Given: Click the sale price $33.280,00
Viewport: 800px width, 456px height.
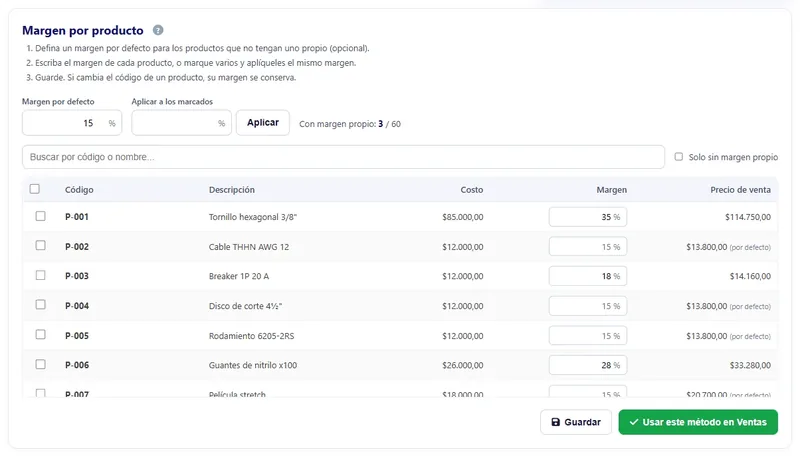Looking at the screenshot, I should pyautogui.click(x=750, y=365).
